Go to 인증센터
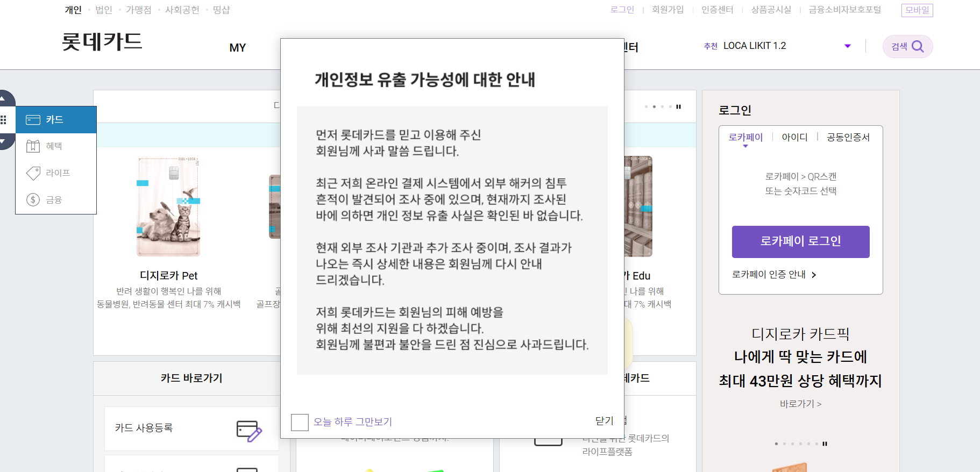980x472 pixels. 718,10
